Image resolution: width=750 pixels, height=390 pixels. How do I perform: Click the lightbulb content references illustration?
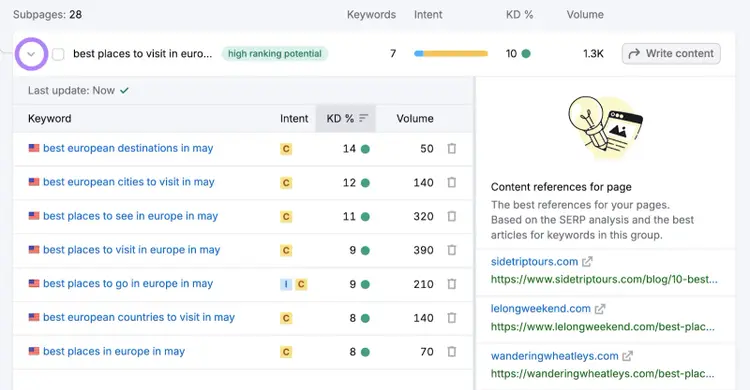605,128
